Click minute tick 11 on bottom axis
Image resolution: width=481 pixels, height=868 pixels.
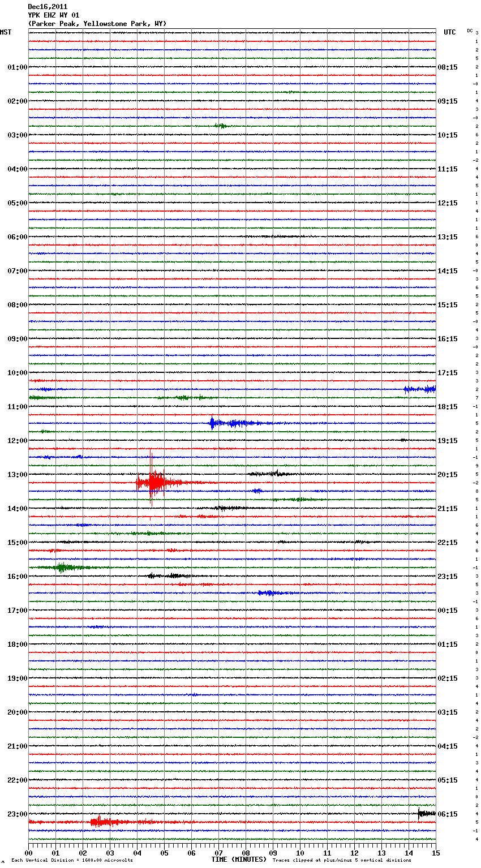point(327,853)
